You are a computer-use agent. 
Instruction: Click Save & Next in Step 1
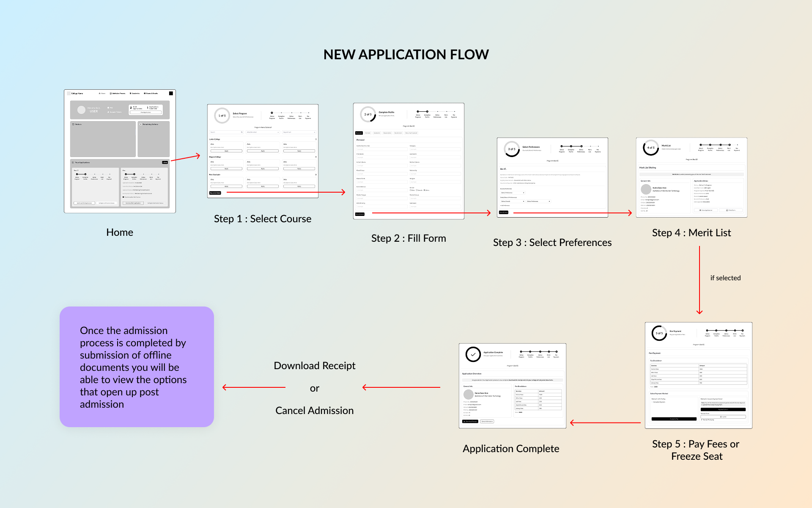coord(215,193)
